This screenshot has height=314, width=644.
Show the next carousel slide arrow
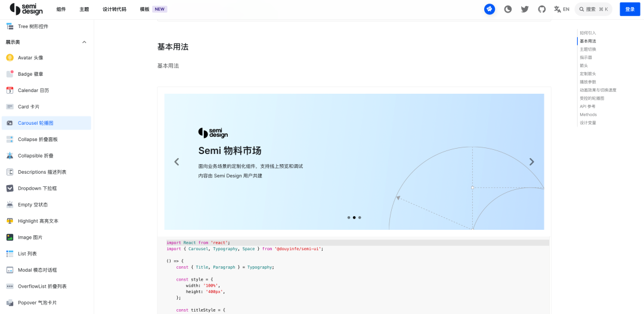coord(532,162)
